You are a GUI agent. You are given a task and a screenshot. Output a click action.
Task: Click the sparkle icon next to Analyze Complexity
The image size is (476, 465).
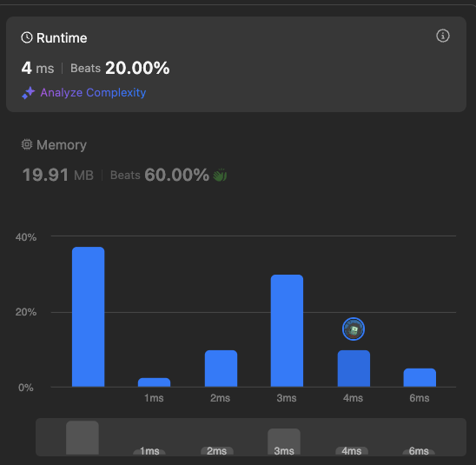tap(29, 93)
